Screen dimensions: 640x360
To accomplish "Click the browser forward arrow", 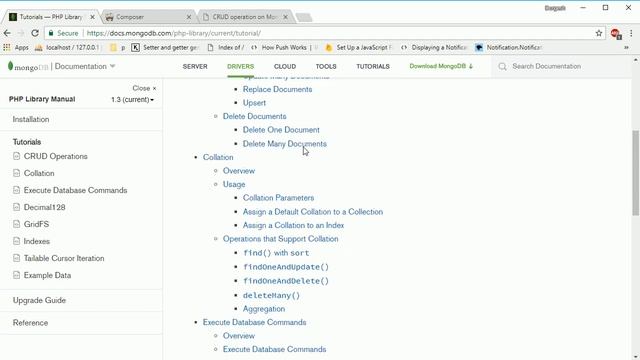I will point(21,33).
